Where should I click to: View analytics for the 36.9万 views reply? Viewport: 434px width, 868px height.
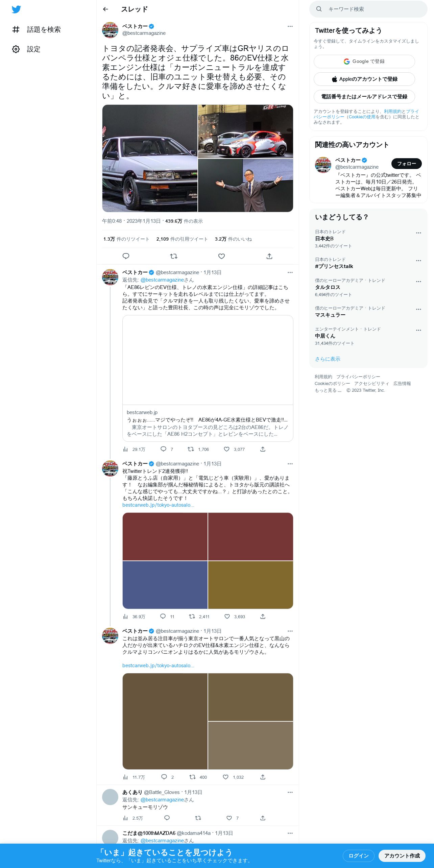point(125,617)
